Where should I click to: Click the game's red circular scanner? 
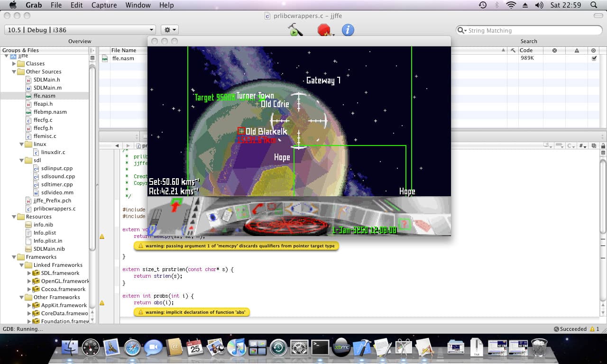pyautogui.click(x=285, y=225)
